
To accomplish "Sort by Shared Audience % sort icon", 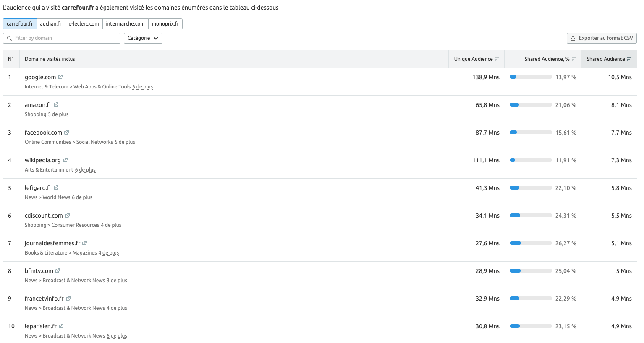I will [573, 59].
